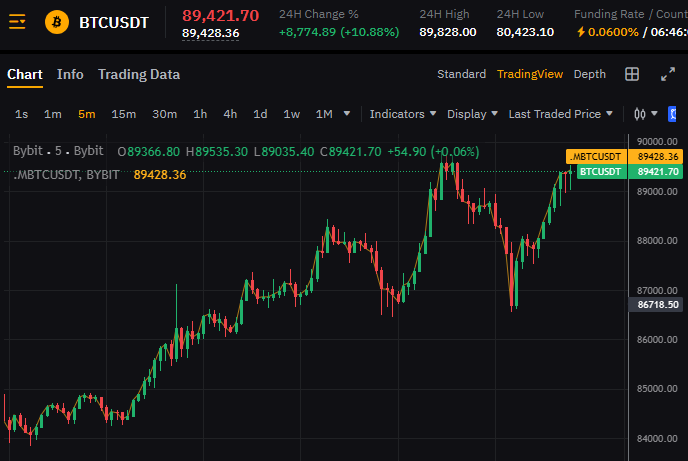This screenshot has width=688, height=461.
Task: Click the green BTCUSDT price axis label
Action: click(x=602, y=172)
